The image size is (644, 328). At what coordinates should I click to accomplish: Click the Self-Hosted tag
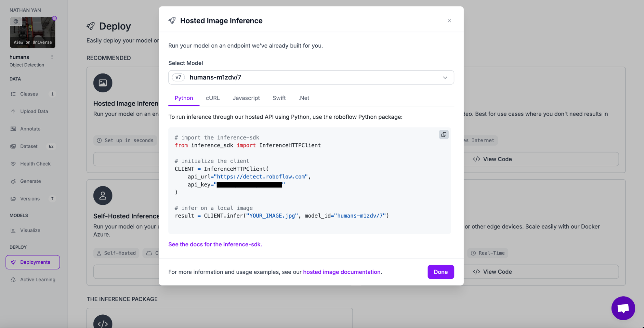(x=116, y=253)
